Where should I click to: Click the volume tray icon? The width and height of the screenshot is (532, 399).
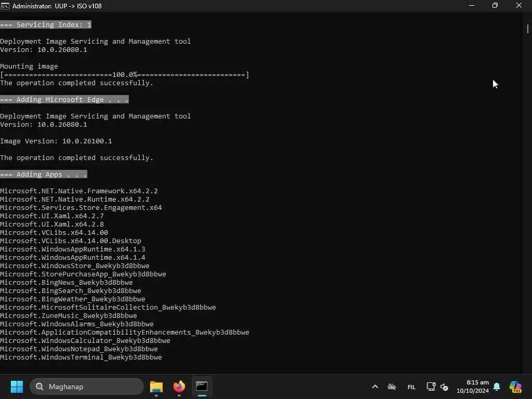[x=444, y=387]
